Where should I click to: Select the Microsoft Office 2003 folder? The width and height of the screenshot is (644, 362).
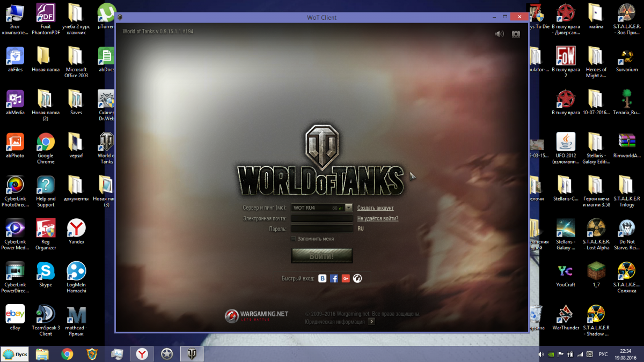tap(76, 62)
